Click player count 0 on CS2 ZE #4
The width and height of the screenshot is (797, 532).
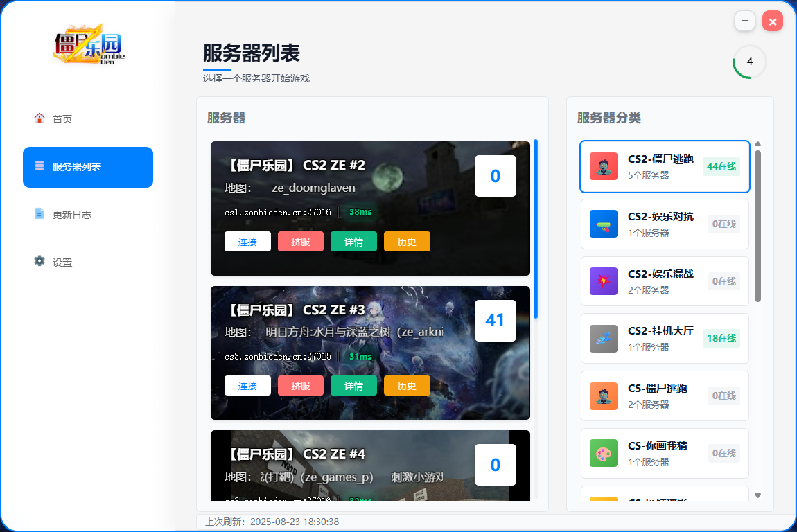point(495,464)
